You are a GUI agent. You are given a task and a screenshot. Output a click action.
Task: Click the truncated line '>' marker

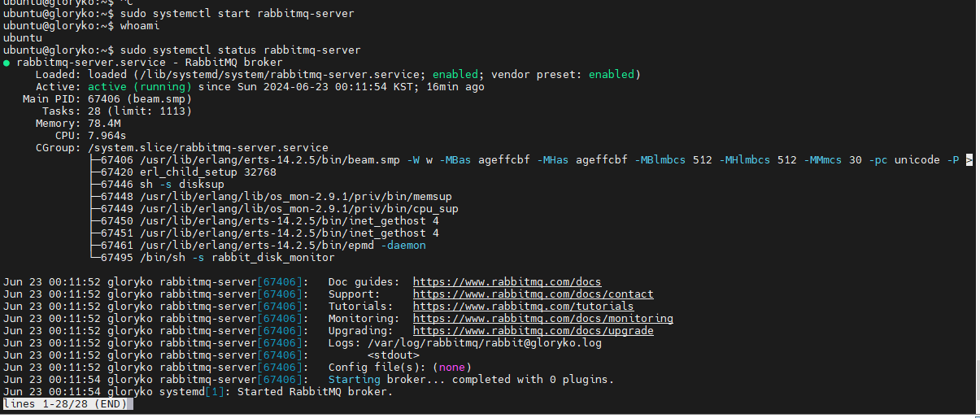click(969, 160)
